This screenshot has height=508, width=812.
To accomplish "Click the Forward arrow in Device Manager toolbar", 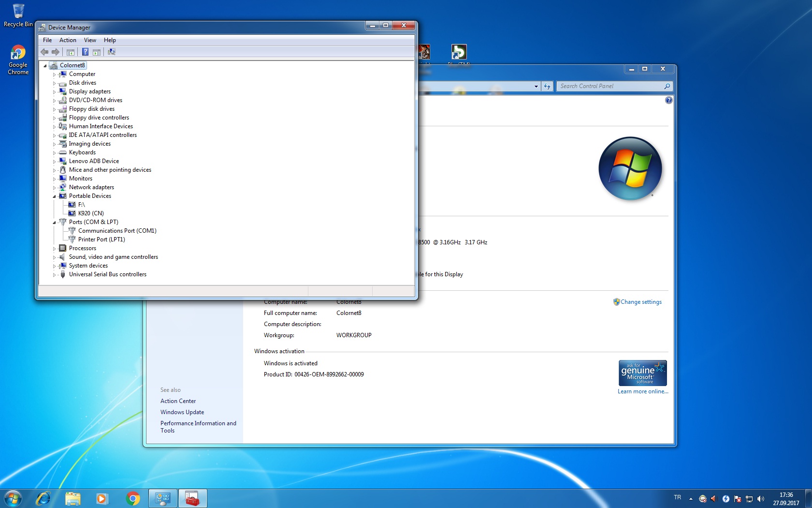I will (x=56, y=52).
